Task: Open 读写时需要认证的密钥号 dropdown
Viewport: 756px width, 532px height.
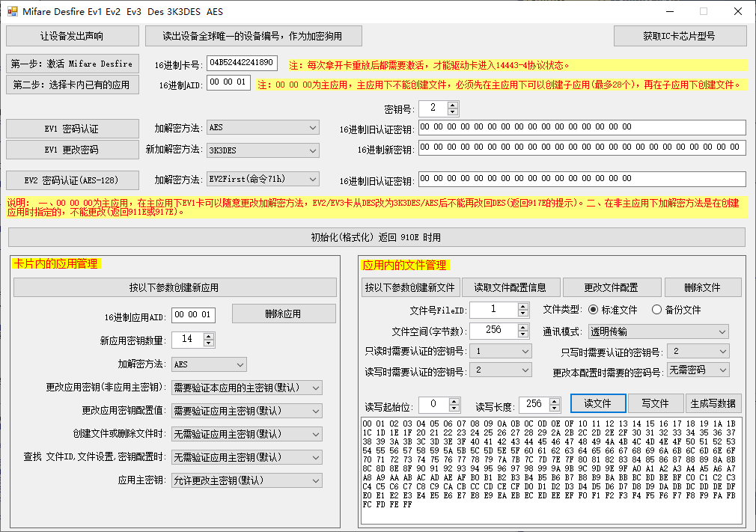Action: [x=501, y=370]
